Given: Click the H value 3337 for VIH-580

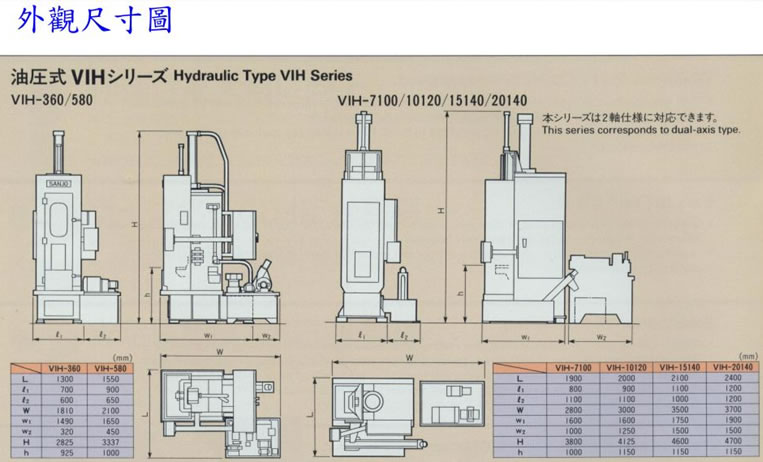Looking at the screenshot, I should (110, 442).
